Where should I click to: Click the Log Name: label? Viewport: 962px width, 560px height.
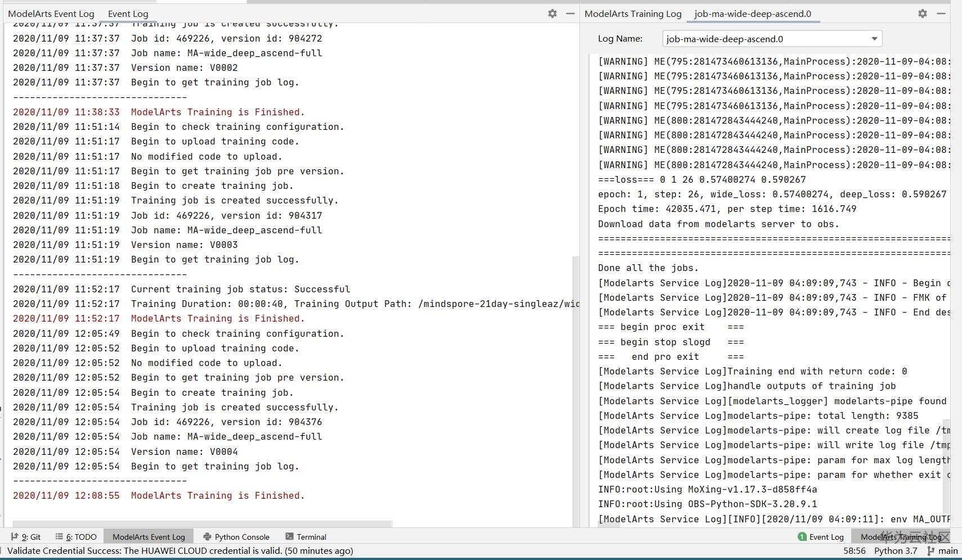pyautogui.click(x=620, y=39)
